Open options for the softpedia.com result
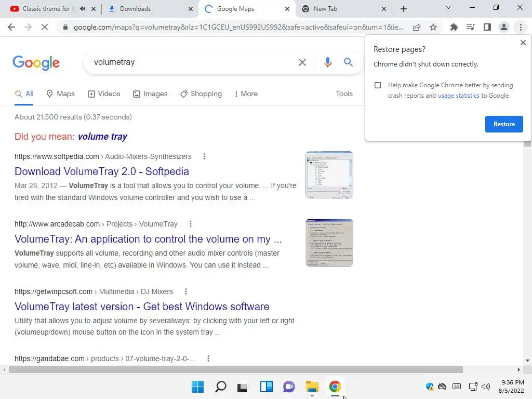532x399 pixels. 204,156
